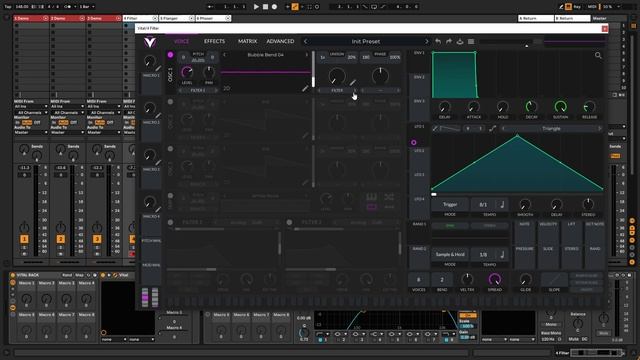Open OSC 1 FILTER 1 routing selector
Viewport: 640px width, 360px height.
[x=198, y=90]
